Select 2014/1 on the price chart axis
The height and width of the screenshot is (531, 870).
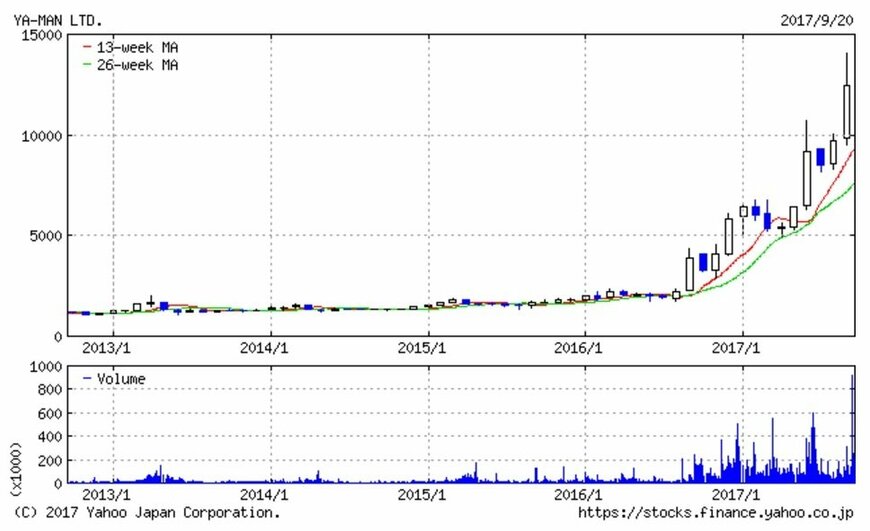click(264, 347)
